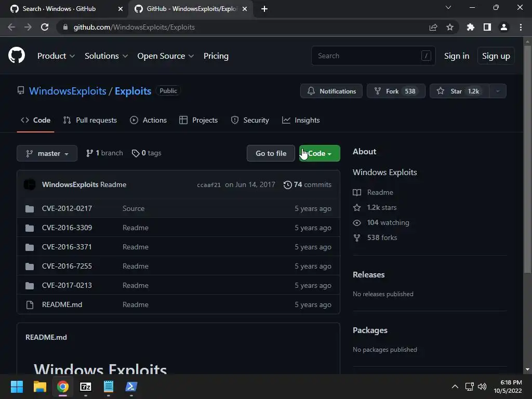Open the Chrome three-dot menu
This screenshot has height=399, width=532.
521,27
